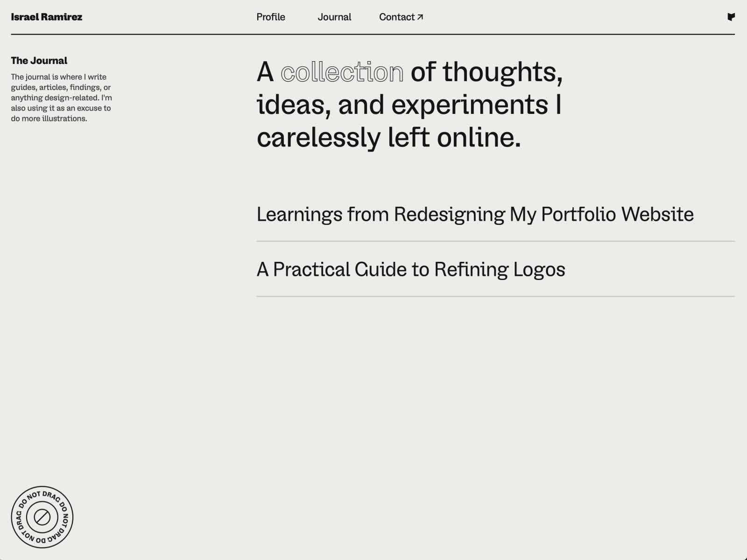The width and height of the screenshot is (747, 560).
Task: Click the header's horizontal rule line
Action: 373,34
